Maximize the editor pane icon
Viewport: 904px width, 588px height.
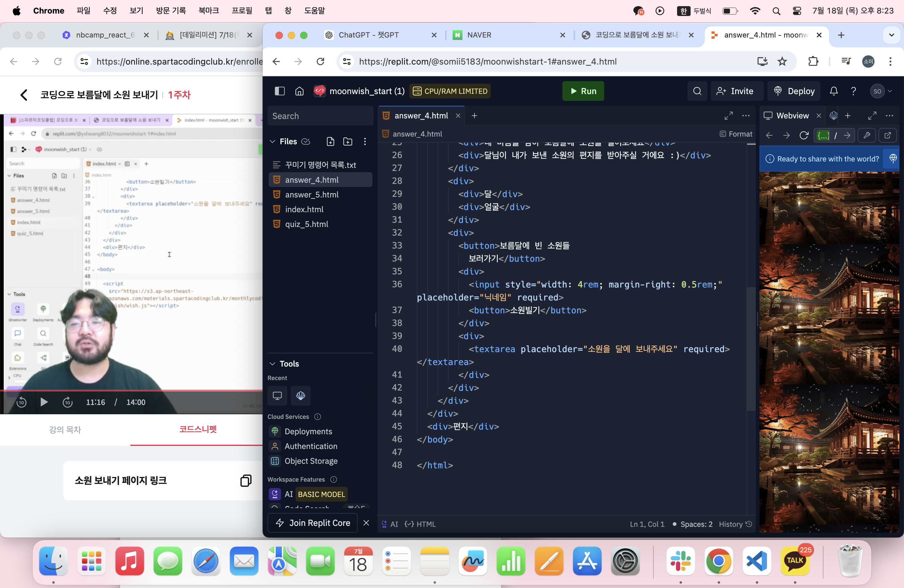click(728, 116)
